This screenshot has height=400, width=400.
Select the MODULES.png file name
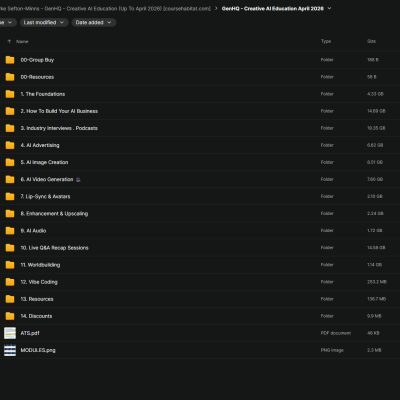[x=38, y=350]
